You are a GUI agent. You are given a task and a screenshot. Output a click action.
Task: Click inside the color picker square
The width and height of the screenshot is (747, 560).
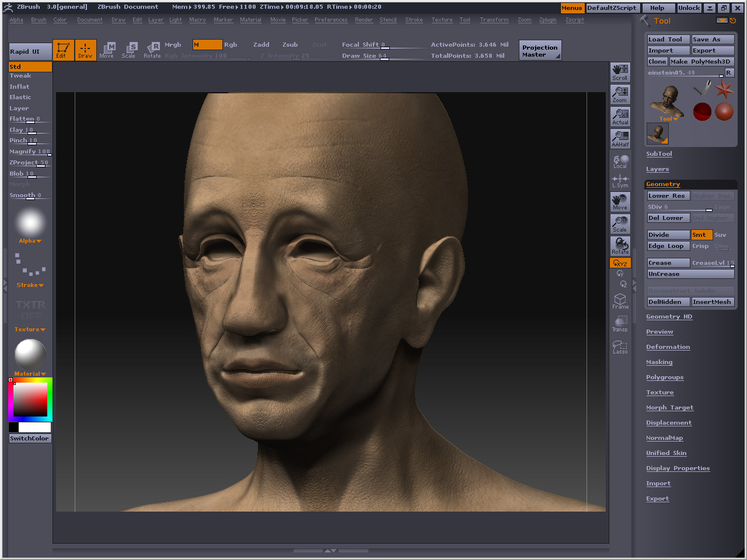tap(30, 400)
